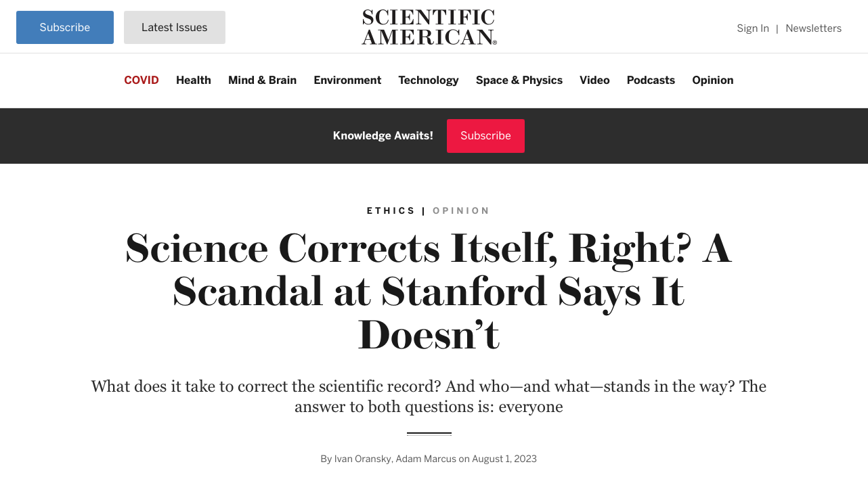868x477 pixels.
Task: Select Mind & Brain in navigation
Action: click(x=262, y=80)
